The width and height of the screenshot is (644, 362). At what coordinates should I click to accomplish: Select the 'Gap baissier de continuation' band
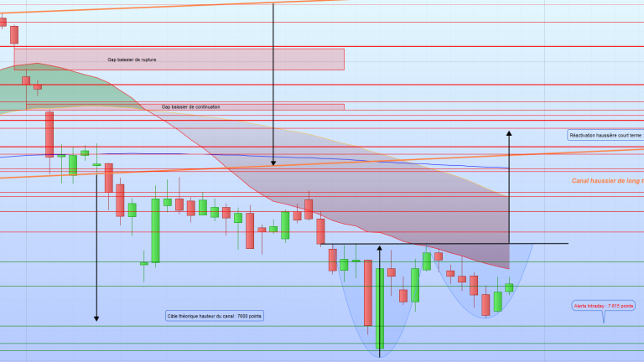252,107
